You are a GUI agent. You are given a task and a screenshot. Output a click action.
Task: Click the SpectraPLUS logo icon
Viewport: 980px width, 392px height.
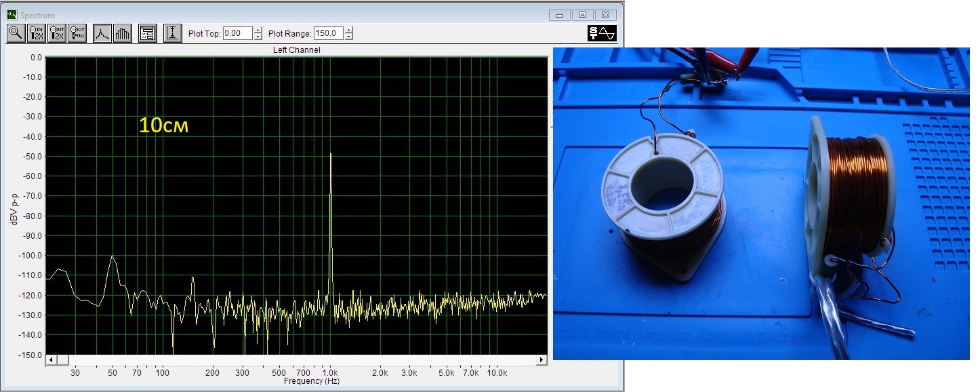pyautogui.click(x=602, y=33)
